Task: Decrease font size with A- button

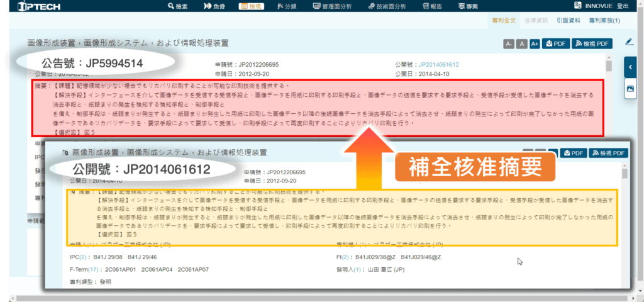Action: coord(509,43)
